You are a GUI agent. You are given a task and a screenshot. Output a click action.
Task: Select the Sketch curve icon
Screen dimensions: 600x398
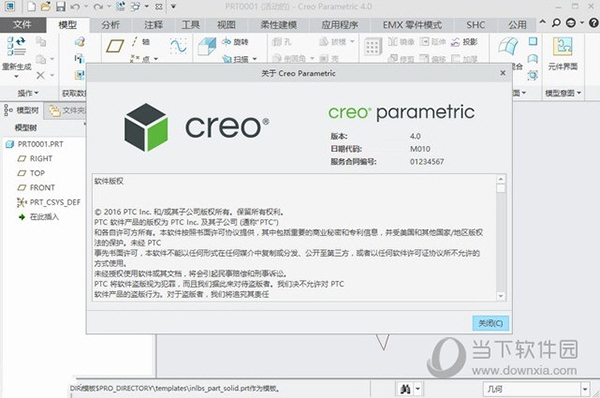pos(178,46)
